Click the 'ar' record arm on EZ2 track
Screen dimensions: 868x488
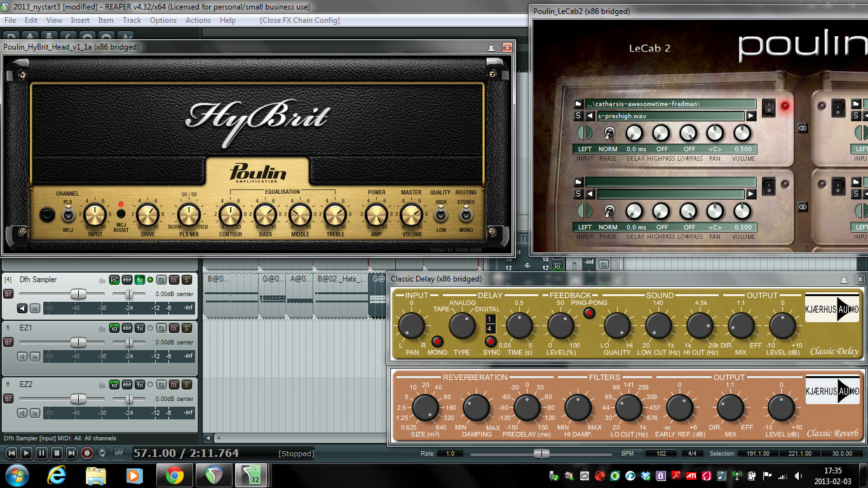coord(8,398)
